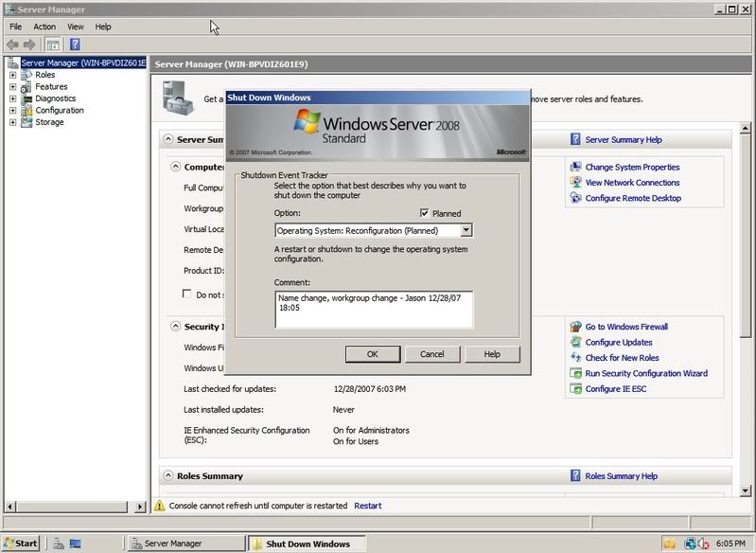756x553 pixels.
Task: Click the yellow security alert tray icon
Action: pos(669,544)
